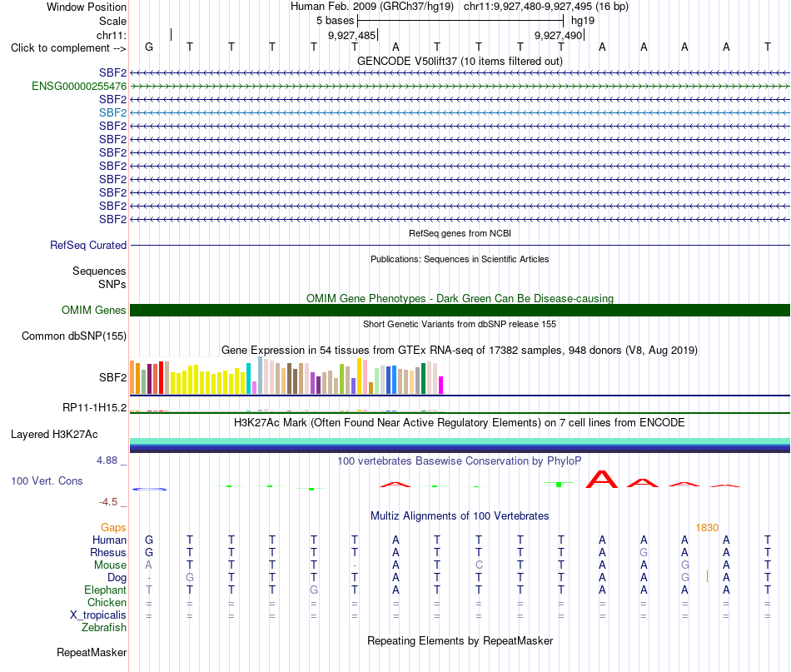Select the Chicken alignment row label
Image resolution: width=791 pixels, height=672 pixels.
pos(107,602)
